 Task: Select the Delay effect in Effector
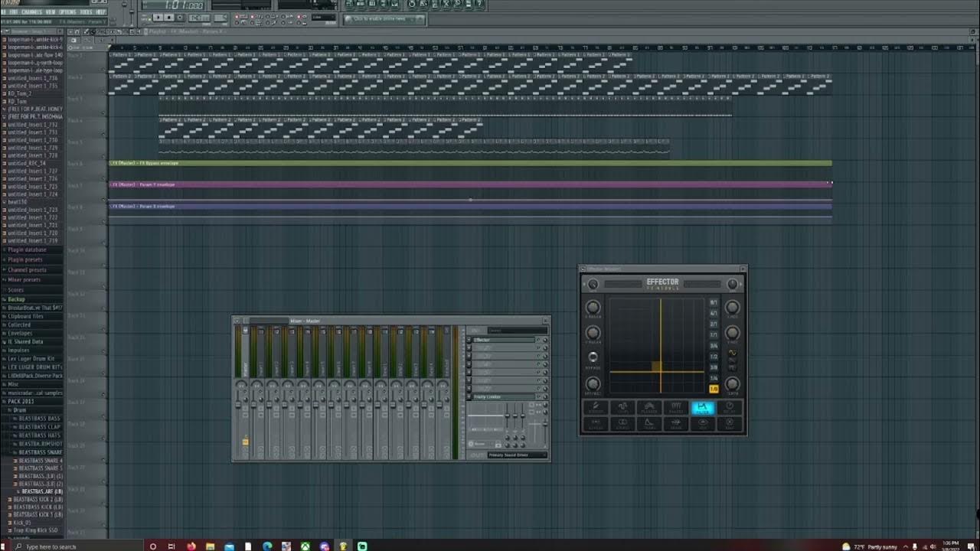click(x=730, y=408)
